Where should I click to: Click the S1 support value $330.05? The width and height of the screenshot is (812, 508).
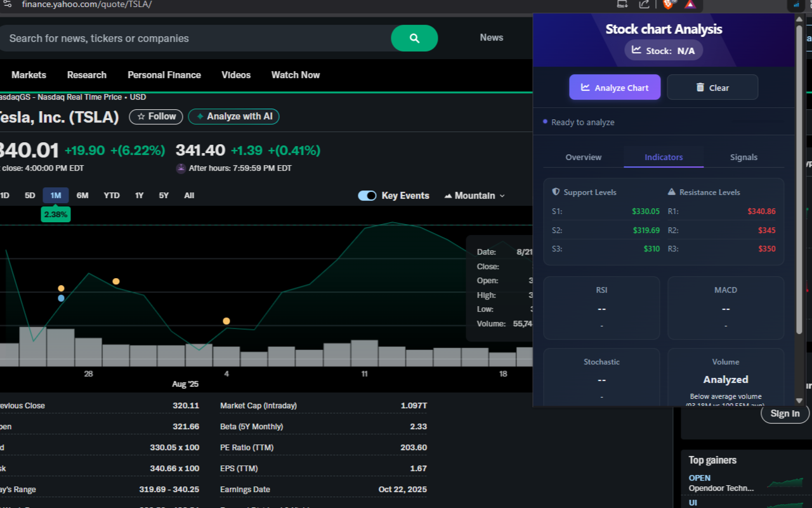646,211
